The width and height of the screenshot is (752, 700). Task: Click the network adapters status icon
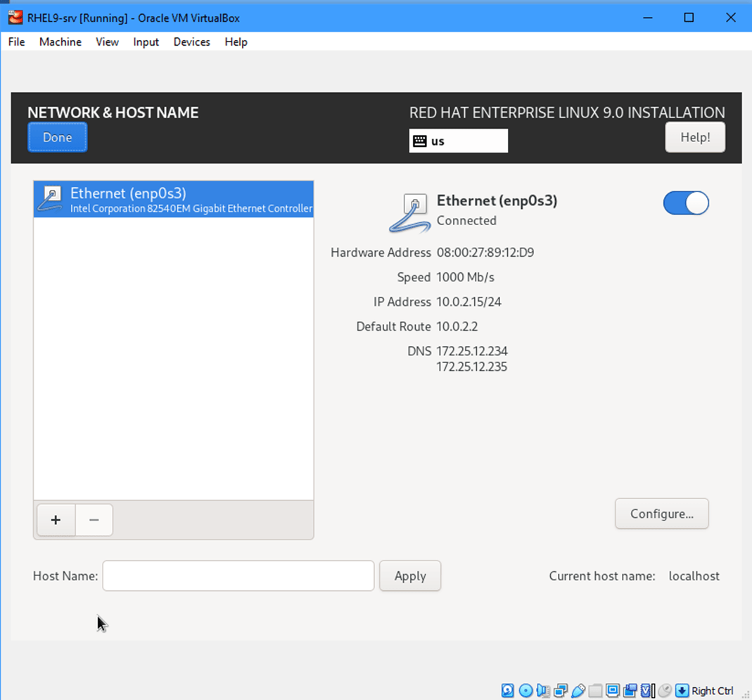point(560,690)
